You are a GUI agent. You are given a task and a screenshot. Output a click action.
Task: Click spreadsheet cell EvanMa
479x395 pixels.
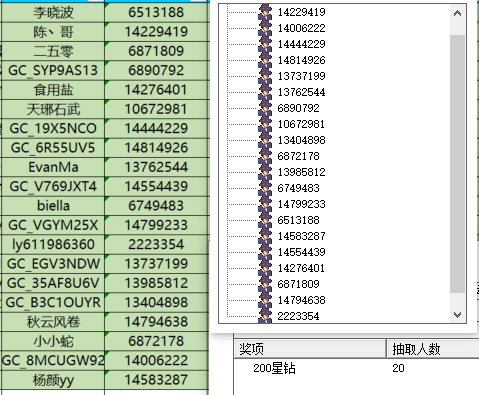click(x=53, y=167)
